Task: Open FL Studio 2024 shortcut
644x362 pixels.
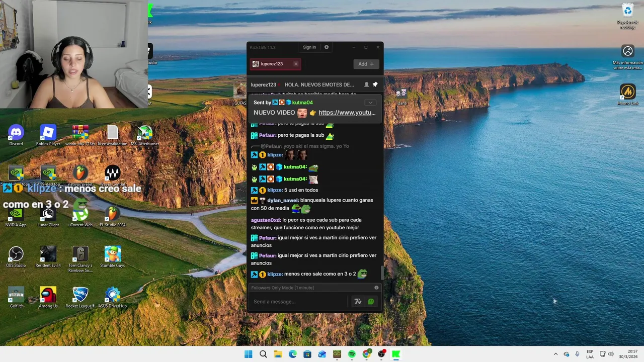Action: tap(113, 217)
